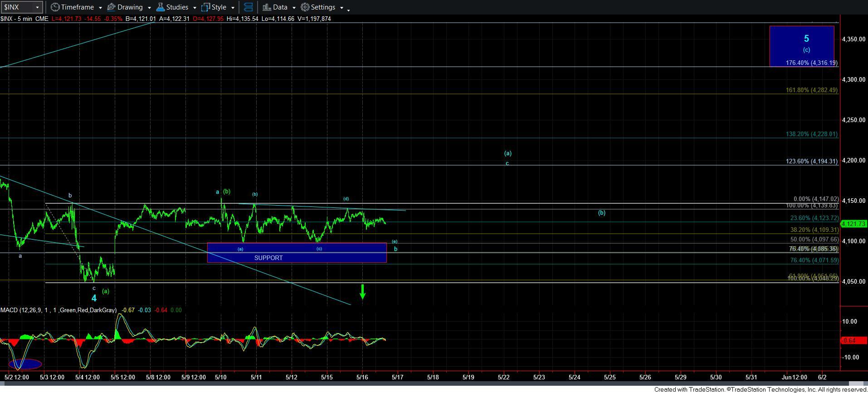The height and width of the screenshot is (393, 868).
Task: Click the Drawing pencil icon
Action: pos(111,7)
